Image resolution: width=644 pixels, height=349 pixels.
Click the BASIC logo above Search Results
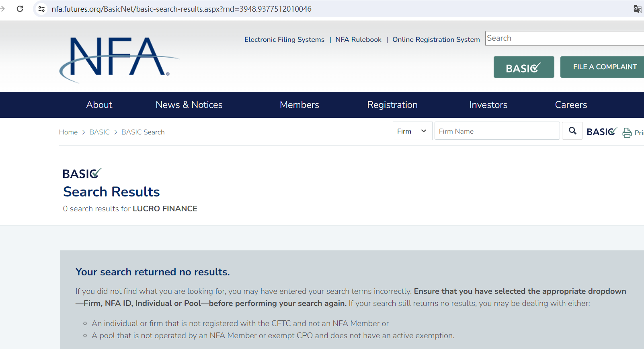tap(82, 173)
